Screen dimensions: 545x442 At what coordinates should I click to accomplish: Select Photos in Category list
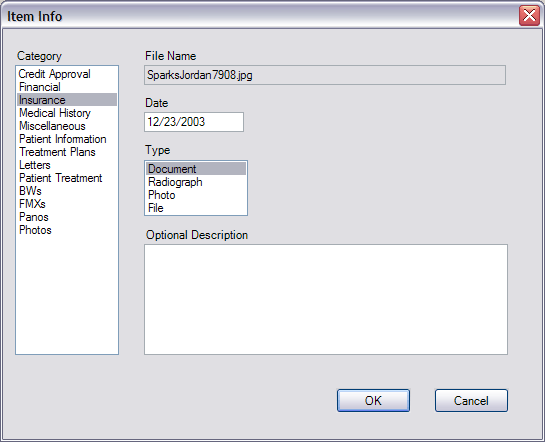click(x=67, y=230)
